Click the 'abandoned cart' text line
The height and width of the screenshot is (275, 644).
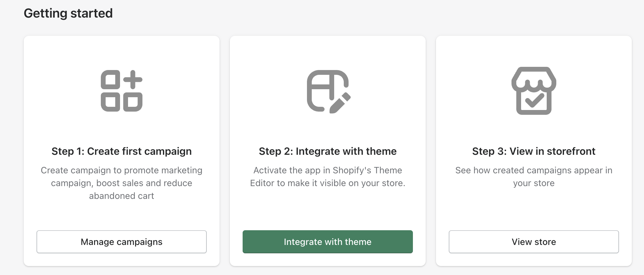click(122, 196)
